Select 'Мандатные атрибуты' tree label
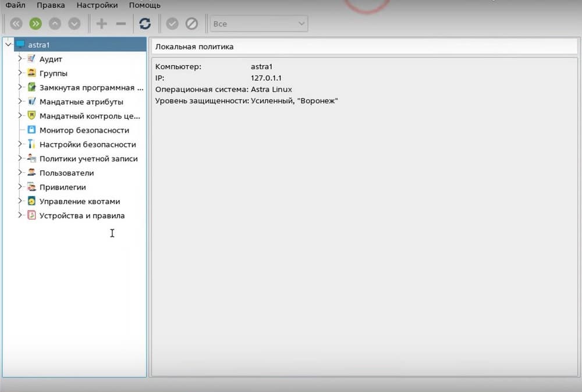 click(x=81, y=102)
